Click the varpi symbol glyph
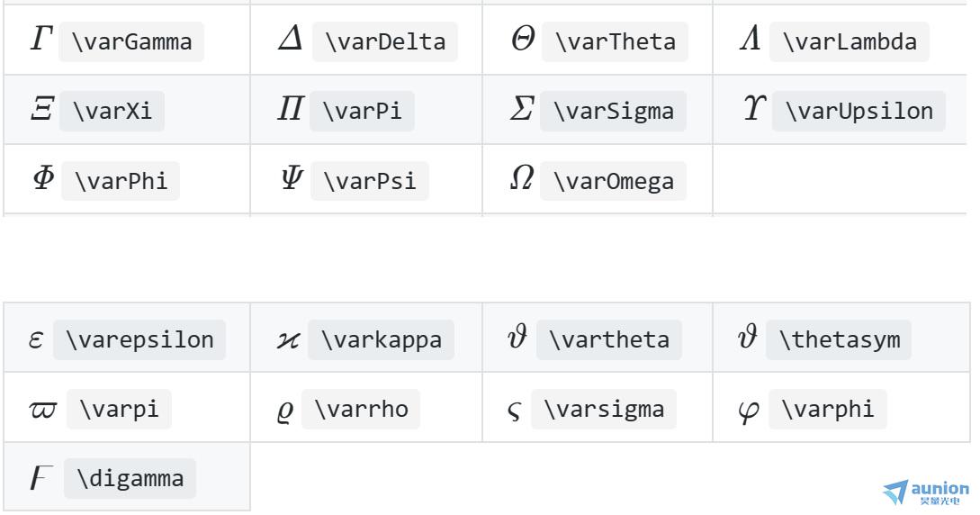 click(42, 410)
